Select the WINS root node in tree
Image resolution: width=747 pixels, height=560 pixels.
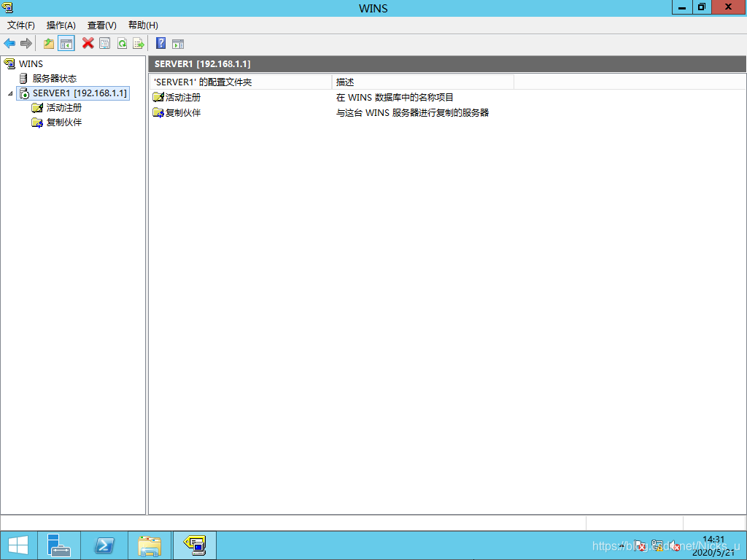click(x=31, y=64)
